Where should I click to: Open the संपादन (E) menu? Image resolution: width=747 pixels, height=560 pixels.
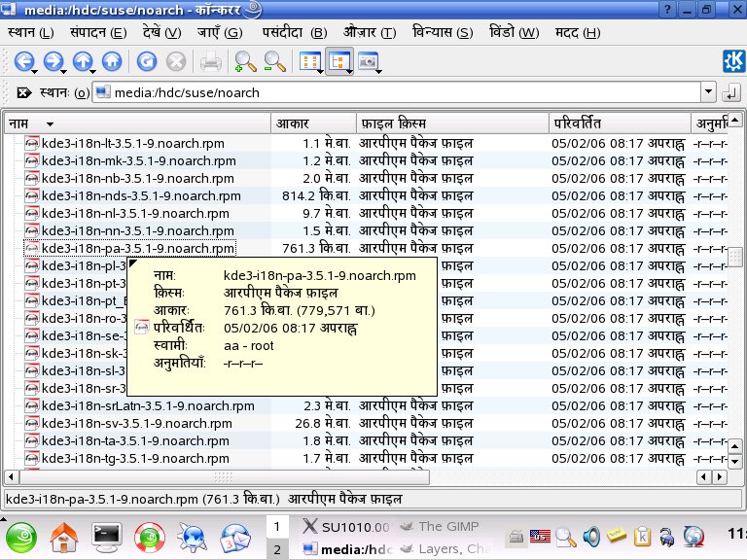coord(98,32)
